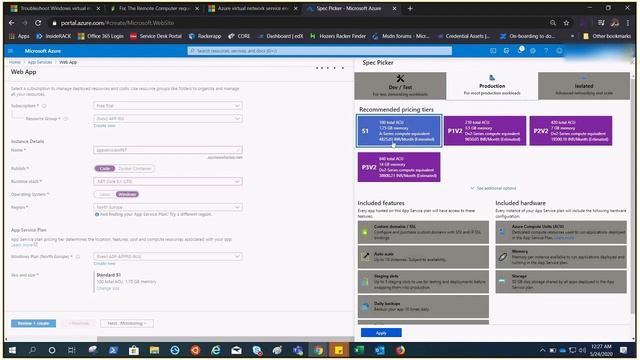Open Cortana circle on taskbar
The image size is (640, 360).
[x=52, y=350]
